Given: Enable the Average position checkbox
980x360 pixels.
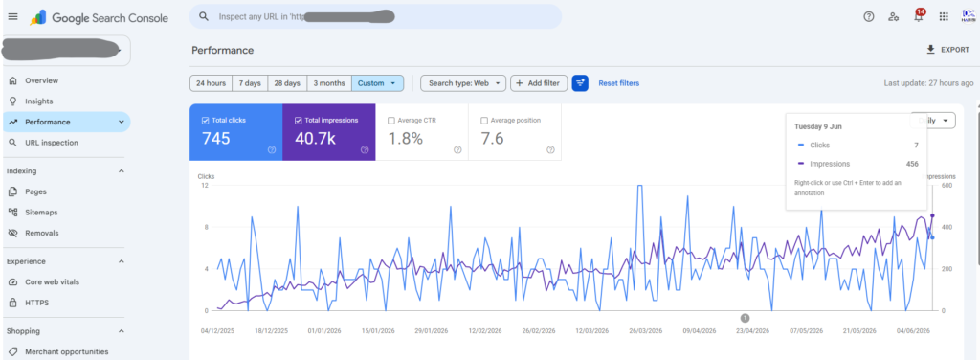Looking at the screenshot, I should (x=483, y=120).
